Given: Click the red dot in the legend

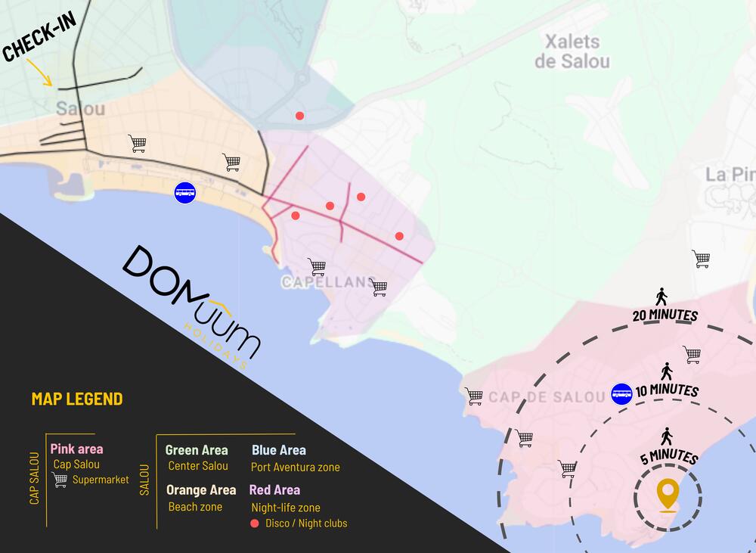Looking at the screenshot, I should (x=255, y=523).
